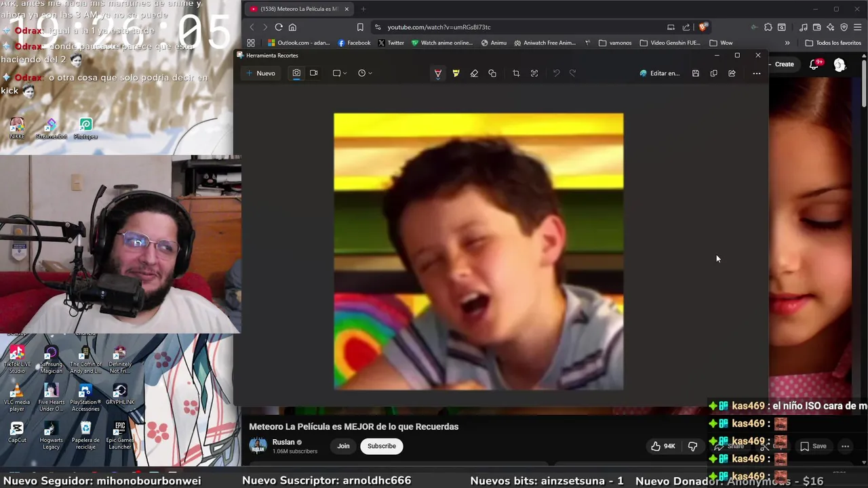Save video to playlist
The image size is (868, 488).
(x=813, y=446)
